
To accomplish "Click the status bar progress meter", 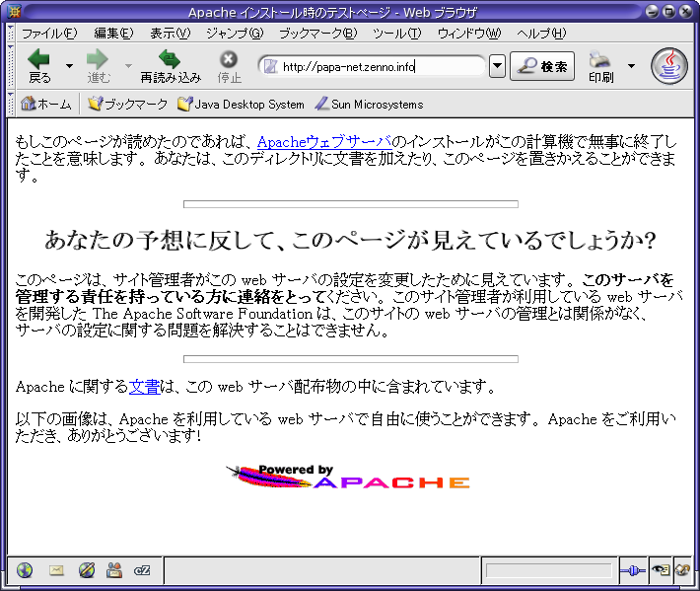I will [x=548, y=570].
